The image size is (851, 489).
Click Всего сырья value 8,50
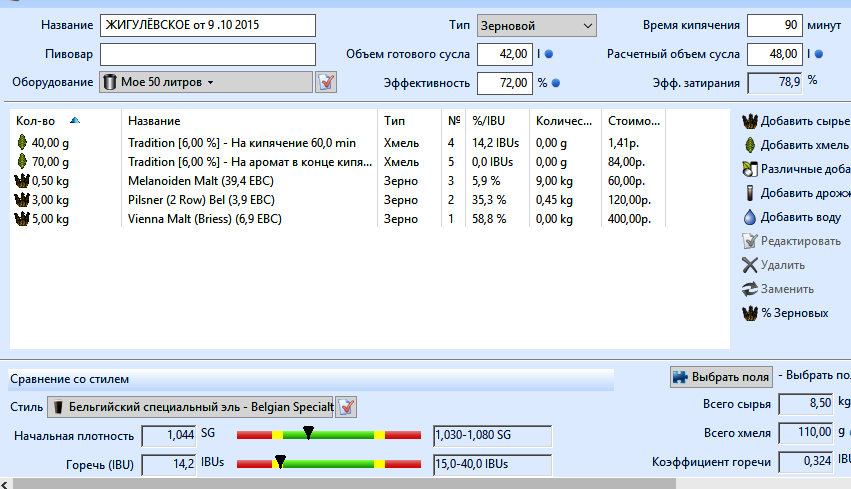coord(805,403)
